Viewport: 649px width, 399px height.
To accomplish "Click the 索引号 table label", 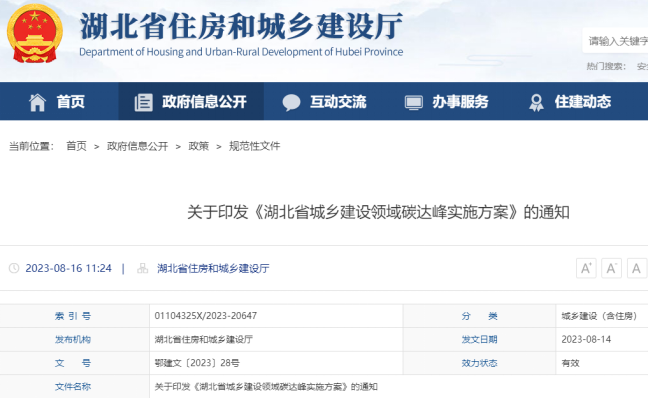I will click(x=73, y=316).
